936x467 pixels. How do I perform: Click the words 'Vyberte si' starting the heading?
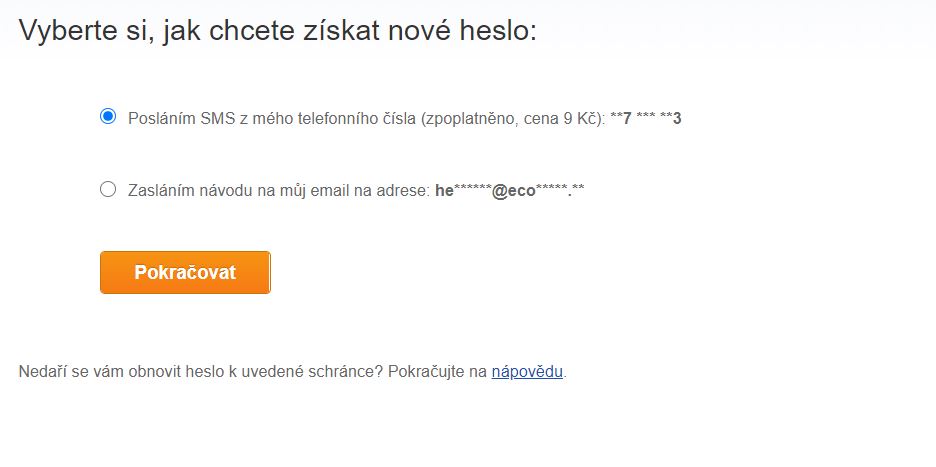(x=85, y=31)
